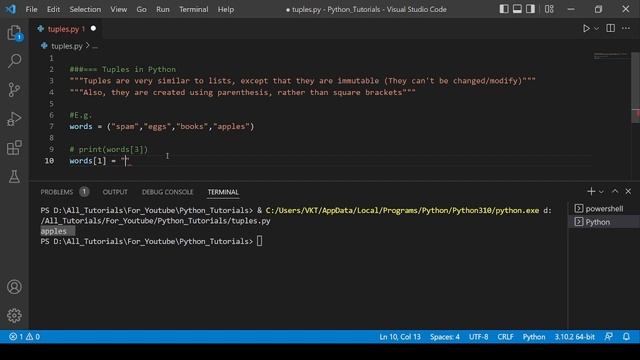Open the Terminal menu
This screenshot has width=640, height=360.
(x=193, y=9)
